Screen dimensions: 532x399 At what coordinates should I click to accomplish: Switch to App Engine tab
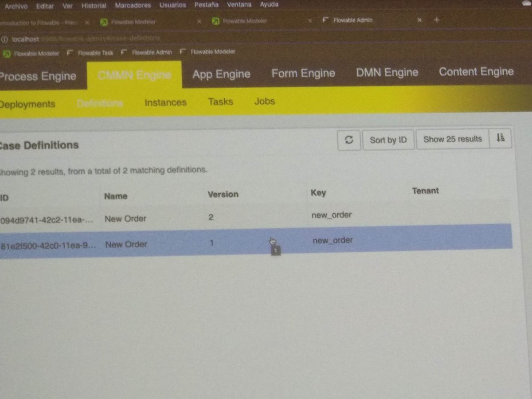[x=221, y=74]
